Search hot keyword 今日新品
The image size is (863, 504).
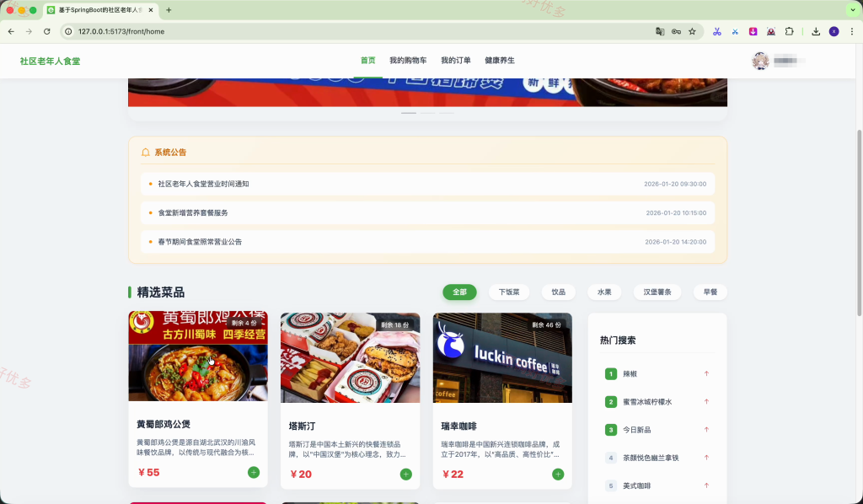click(x=637, y=430)
